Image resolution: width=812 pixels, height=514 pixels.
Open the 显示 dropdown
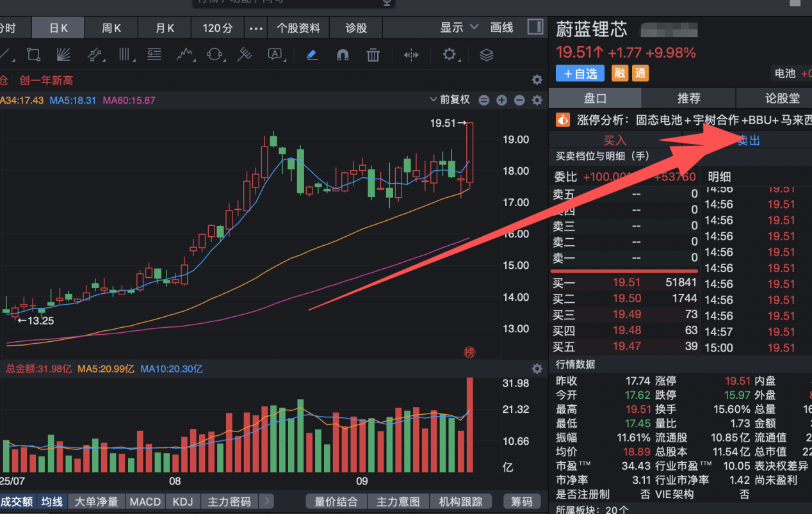click(x=459, y=28)
